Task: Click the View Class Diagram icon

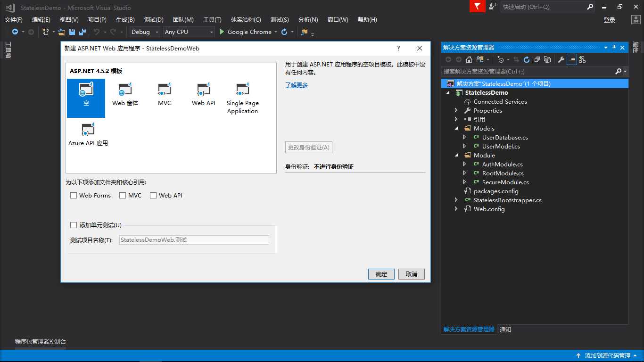Action: [582, 59]
